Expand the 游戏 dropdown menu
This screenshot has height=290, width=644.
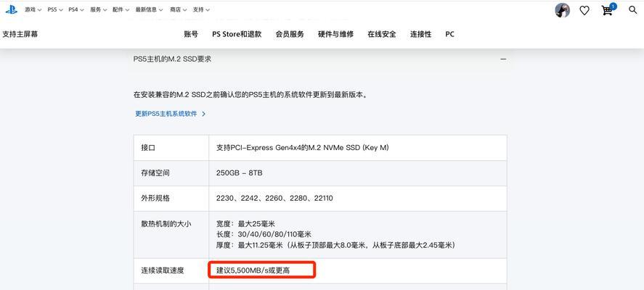click(x=33, y=9)
